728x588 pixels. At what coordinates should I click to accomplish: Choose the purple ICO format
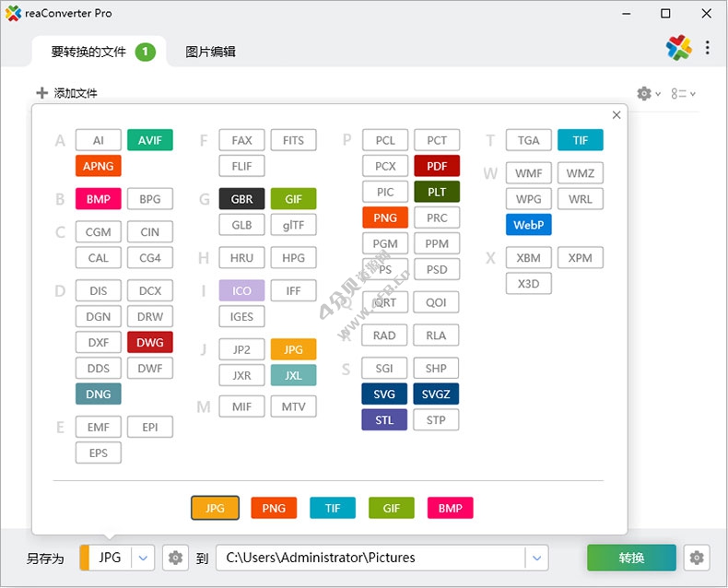[x=241, y=290]
